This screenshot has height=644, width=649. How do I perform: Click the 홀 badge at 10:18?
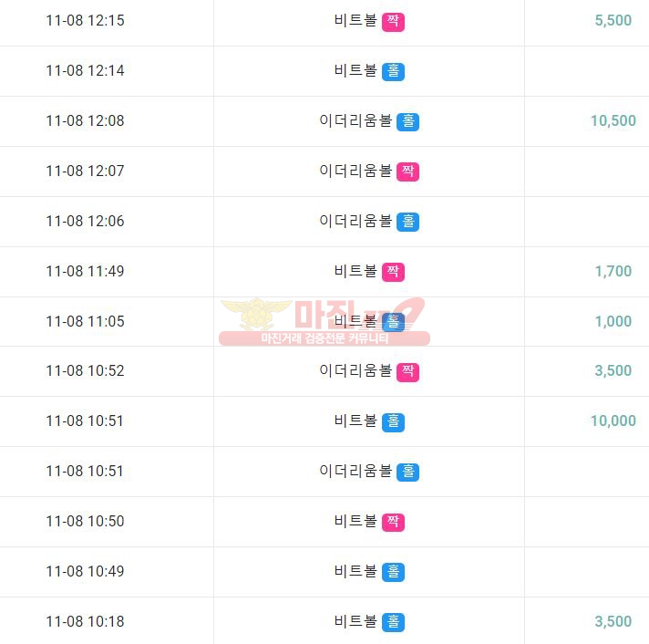pos(393,622)
